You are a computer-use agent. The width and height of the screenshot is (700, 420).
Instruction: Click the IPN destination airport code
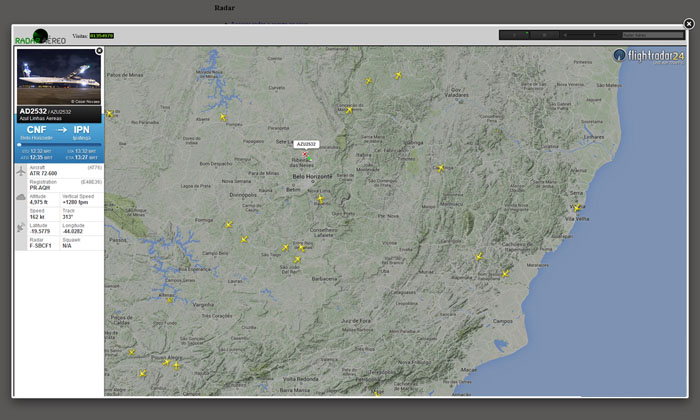point(82,130)
